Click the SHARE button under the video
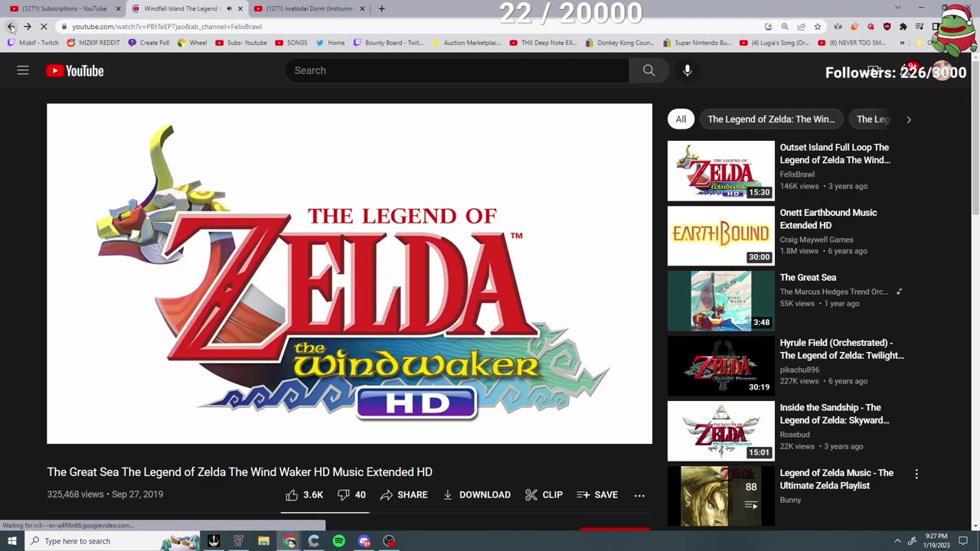Viewport: 980px width, 551px height. [x=403, y=495]
